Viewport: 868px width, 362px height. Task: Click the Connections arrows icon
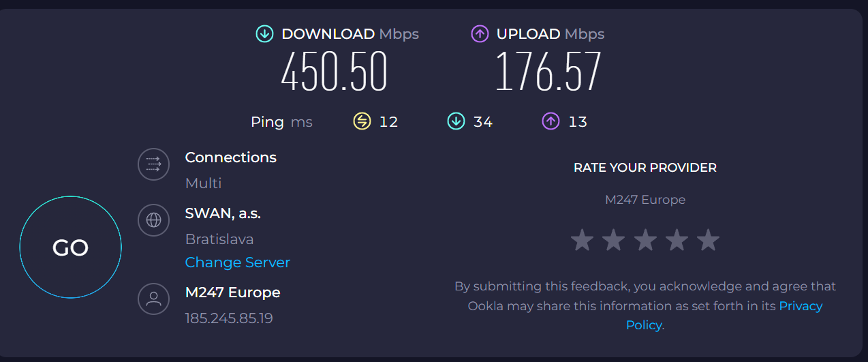153,164
